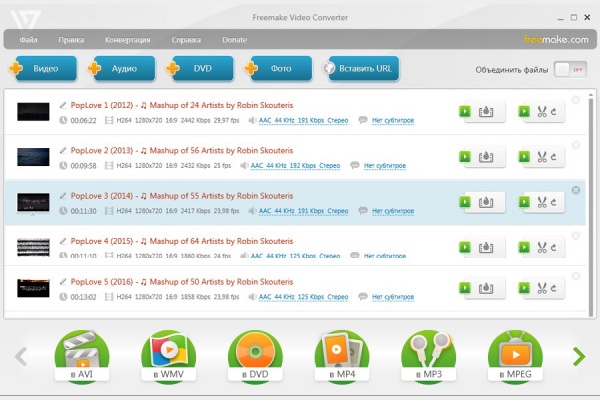Open Нет субтитров options for PopLove 5 (2016)

393,297
